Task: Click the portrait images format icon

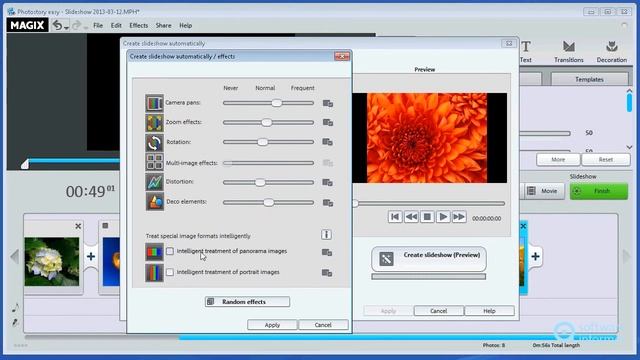Action: [x=154, y=273]
